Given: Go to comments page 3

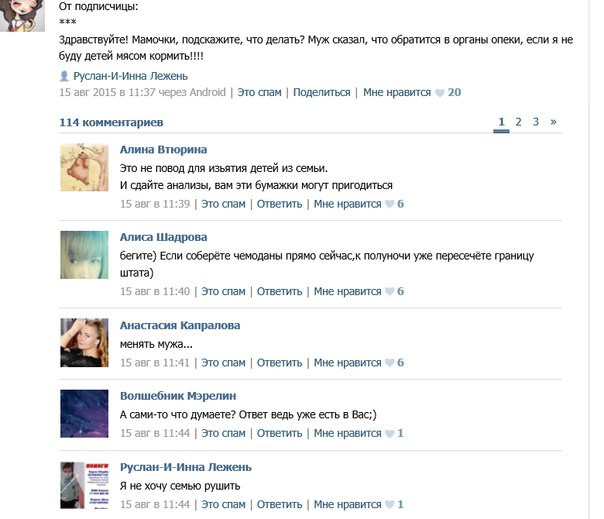Looking at the screenshot, I should (535, 122).
